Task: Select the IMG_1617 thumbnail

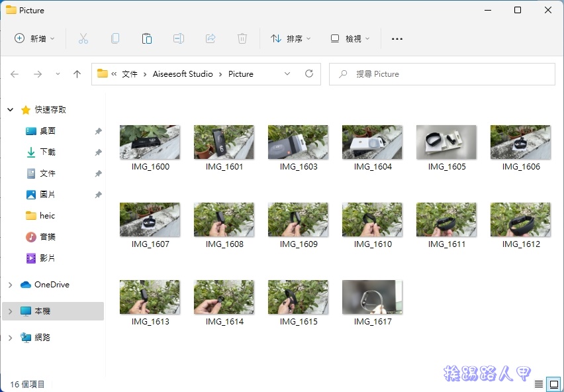Action: (x=372, y=296)
